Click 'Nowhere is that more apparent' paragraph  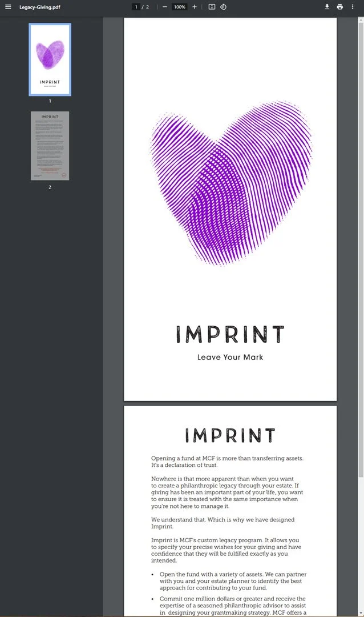[227, 492]
